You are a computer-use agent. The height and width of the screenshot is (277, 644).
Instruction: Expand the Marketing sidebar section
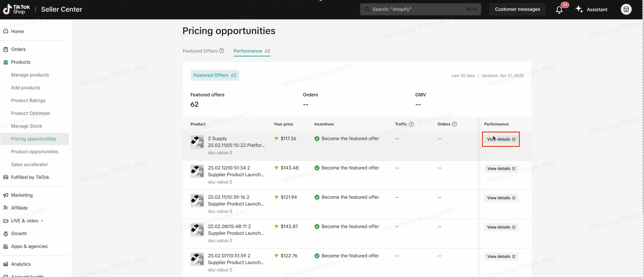[x=22, y=195]
